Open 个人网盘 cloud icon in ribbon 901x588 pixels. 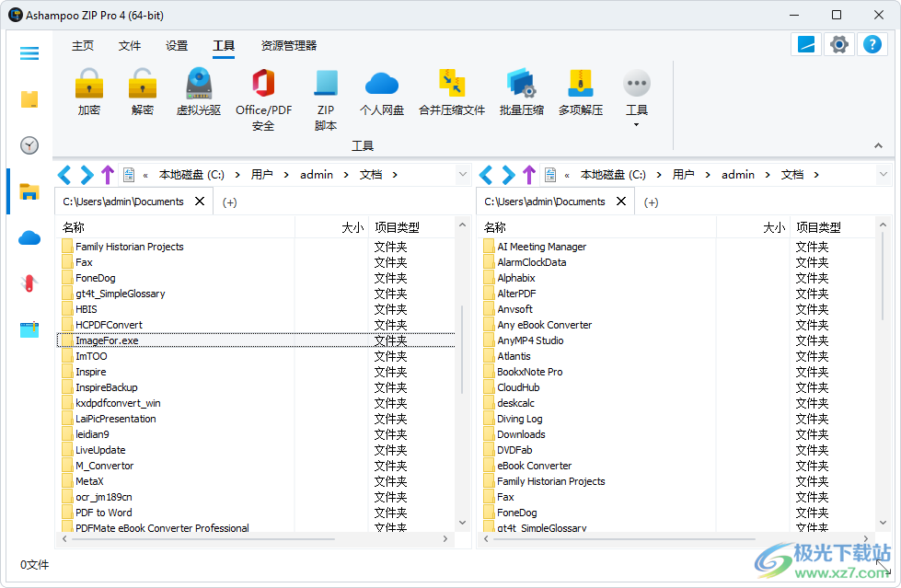(x=382, y=84)
